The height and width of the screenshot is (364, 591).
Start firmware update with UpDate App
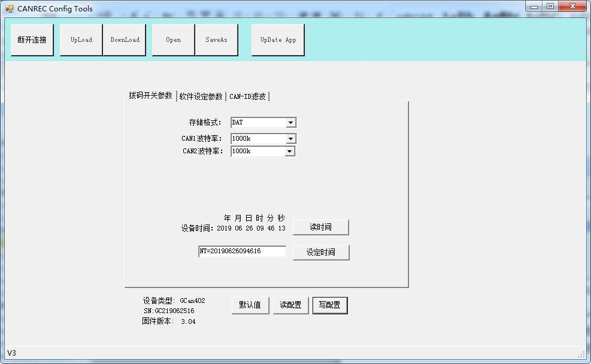pyautogui.click(x=278, y=40)
